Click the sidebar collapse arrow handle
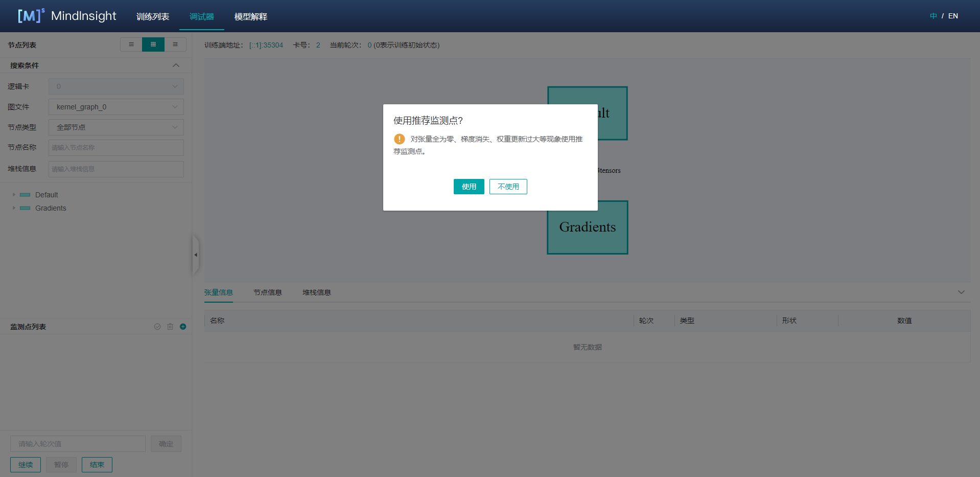The width and height of the screenshot is (980, 477). point(195,255)
